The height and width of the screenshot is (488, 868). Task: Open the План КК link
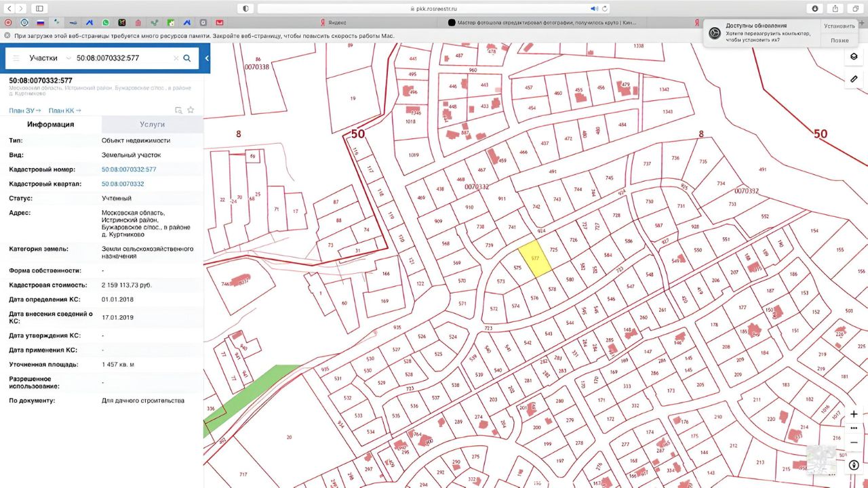(x=65, y=110)
